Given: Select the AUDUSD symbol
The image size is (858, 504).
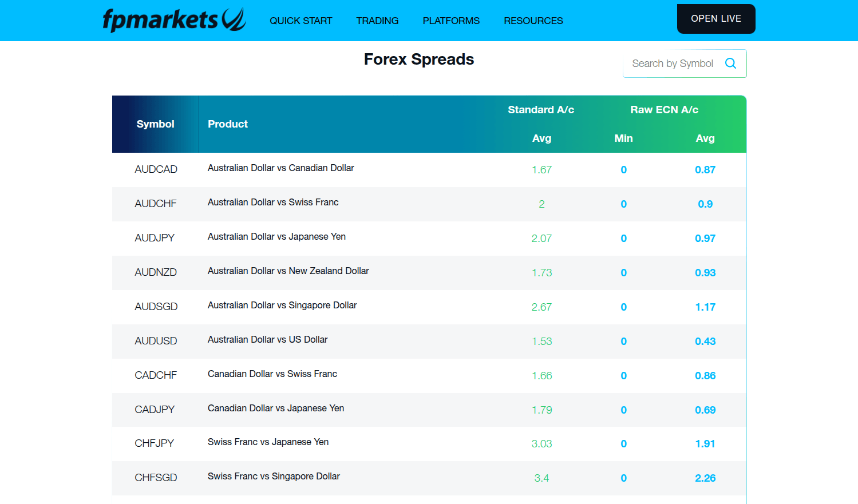Looking at the screenshot, I should click(x=156, y=341).
